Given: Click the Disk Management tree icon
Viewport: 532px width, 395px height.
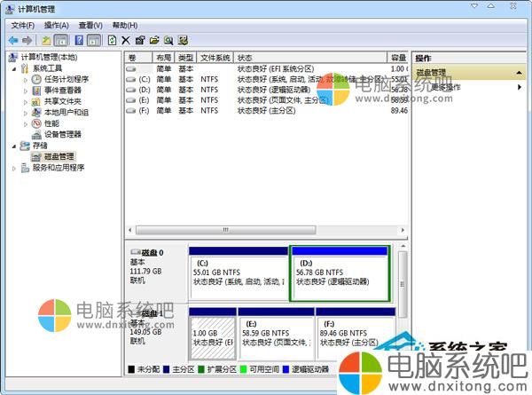Looking at the screenshot, I should pyautogui.click(x=36, y=156).
